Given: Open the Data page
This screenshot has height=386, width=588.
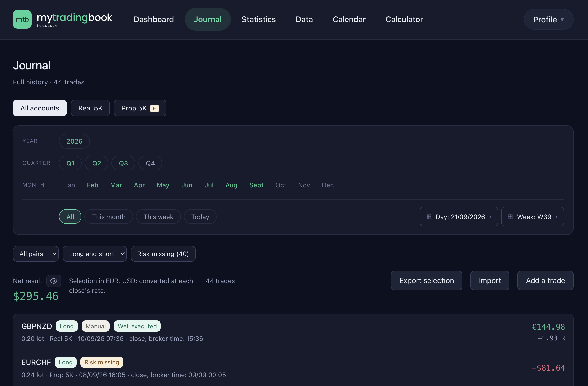Looking at the screenshot, I should coord(304,19).
